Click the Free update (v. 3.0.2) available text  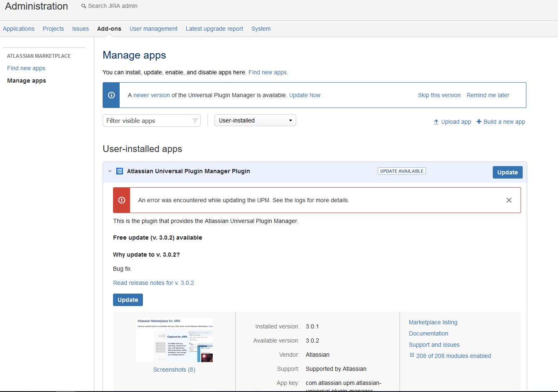[157, 238]
